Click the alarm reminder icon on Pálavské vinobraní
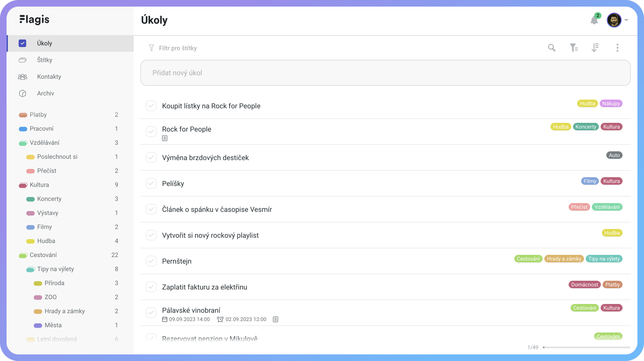644x361 pixels. click(x=220, y=319)
